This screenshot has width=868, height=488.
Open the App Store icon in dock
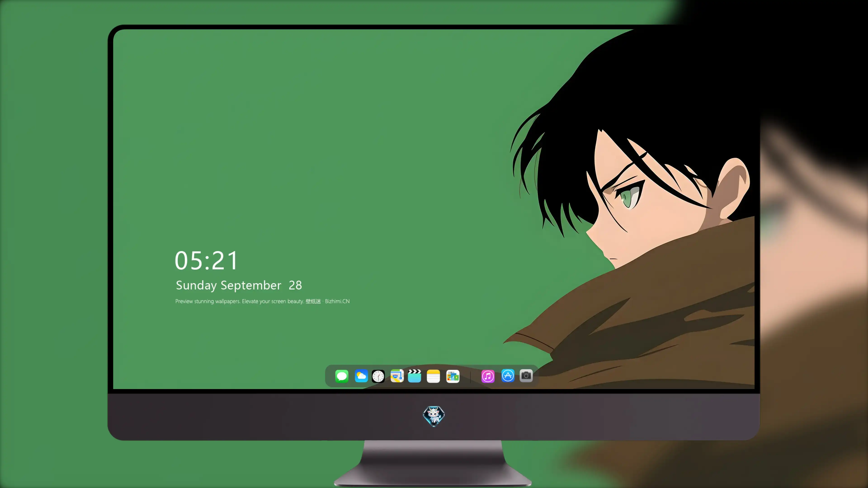pyautogui.click(x=508, y=375)
